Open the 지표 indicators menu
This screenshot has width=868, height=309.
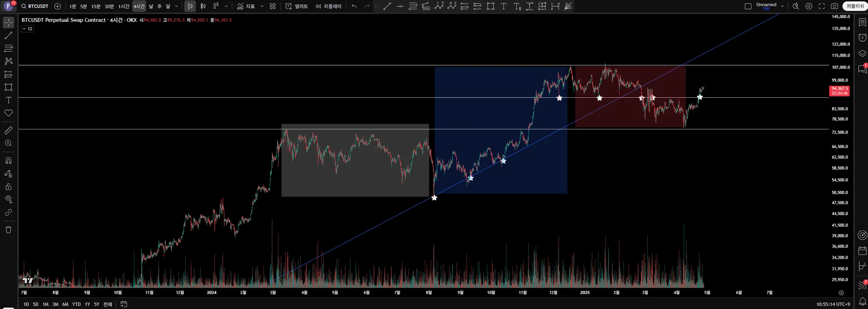pyautogui.click(x=246, y=6)
